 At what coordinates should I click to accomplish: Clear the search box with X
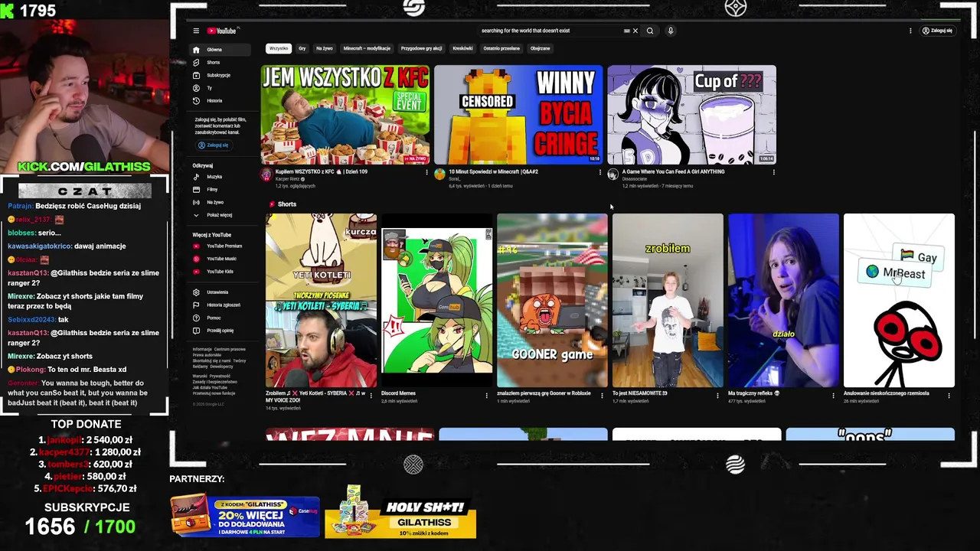(x=635, y=31)
